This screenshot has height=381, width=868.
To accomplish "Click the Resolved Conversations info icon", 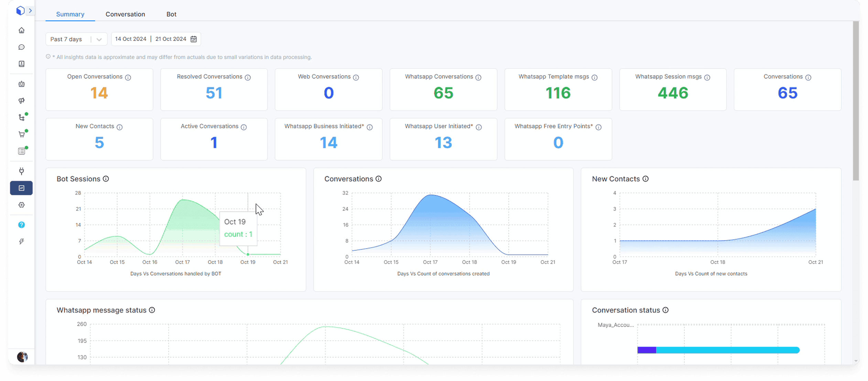I will coord(248,77).
